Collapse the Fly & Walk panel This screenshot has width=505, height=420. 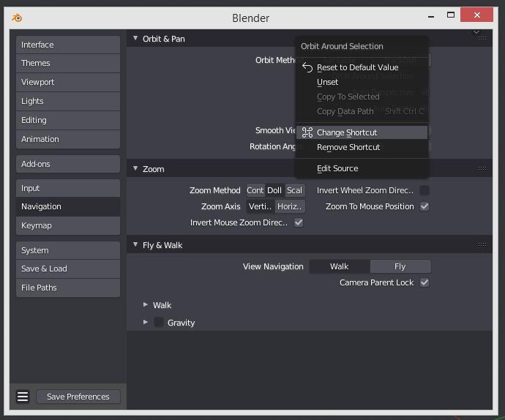point(135,245)
